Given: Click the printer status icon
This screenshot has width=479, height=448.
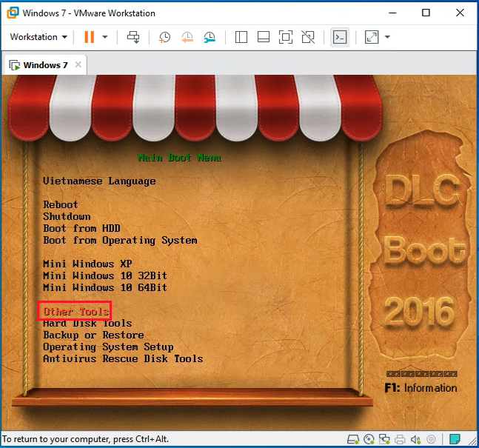Looking at the screenshot, I should 400,439.
